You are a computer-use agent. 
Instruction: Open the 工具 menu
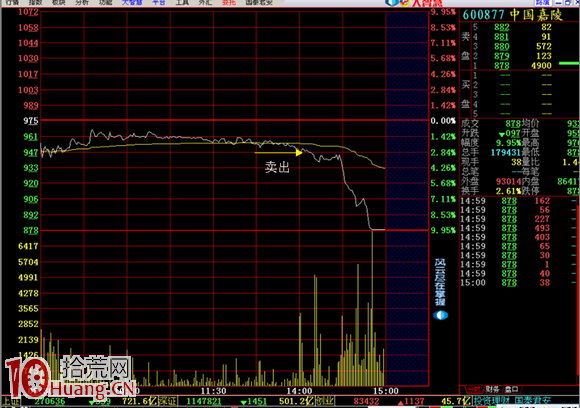tap(182, 3)
